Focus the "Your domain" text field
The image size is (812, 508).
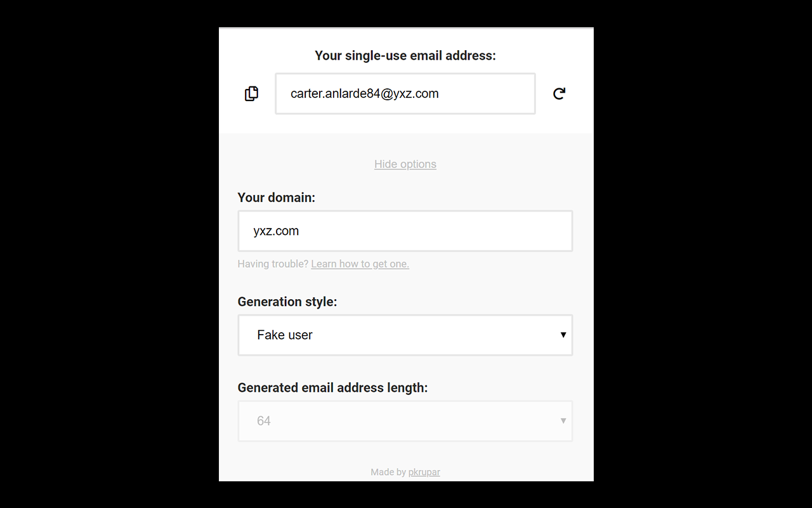pyautogui.click(x=405, y=231)
